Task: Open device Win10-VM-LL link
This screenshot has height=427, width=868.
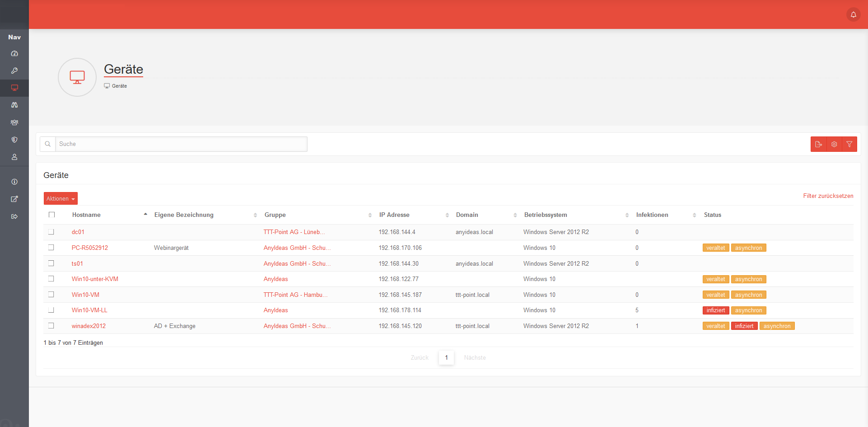Action: tap(89, 310)
